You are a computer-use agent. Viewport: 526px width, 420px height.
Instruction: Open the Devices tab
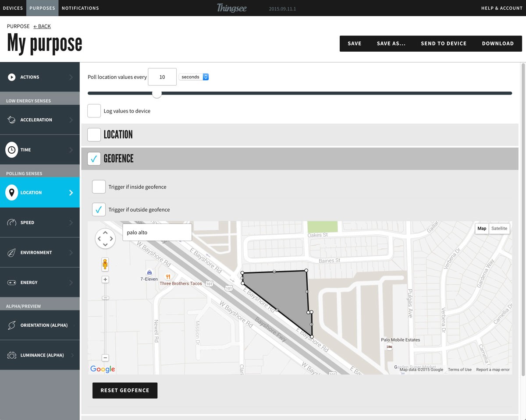(13, 8)
